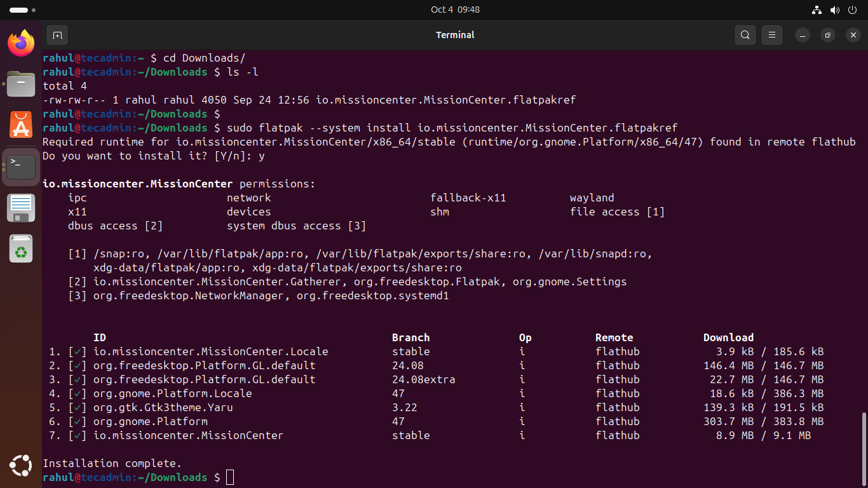
Task: Open the terminal hamburger menu
Action: pos(772,35)
